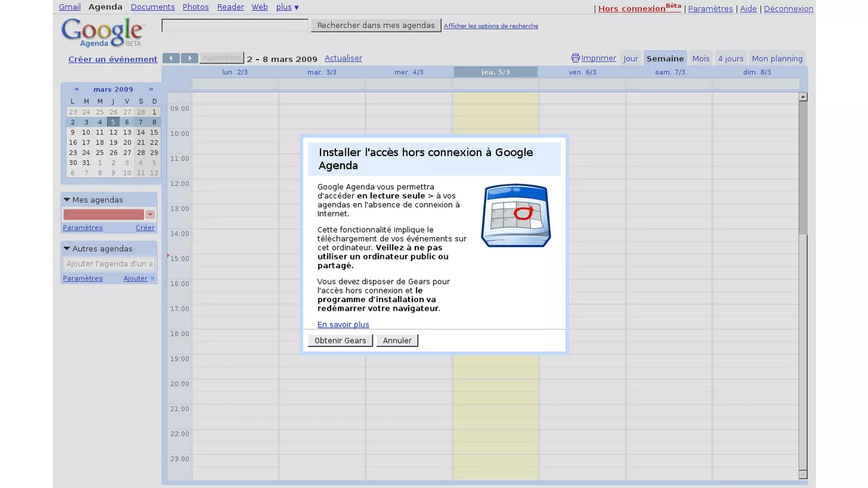Collapse the "Mes agendas" section
Viewport: 868px width, 488px height.
(x=67, y=200)
